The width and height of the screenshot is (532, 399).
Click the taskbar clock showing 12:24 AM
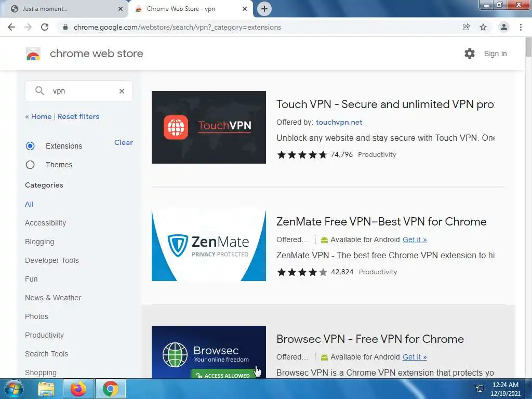[x=505, y=389]
